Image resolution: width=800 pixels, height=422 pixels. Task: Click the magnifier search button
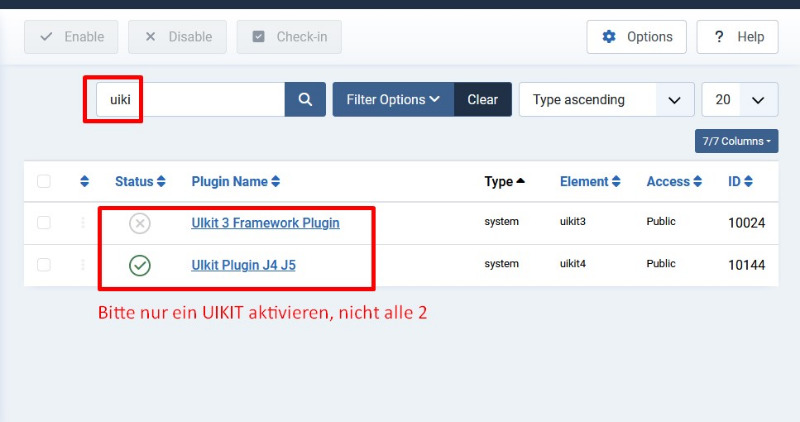point(305,100)
